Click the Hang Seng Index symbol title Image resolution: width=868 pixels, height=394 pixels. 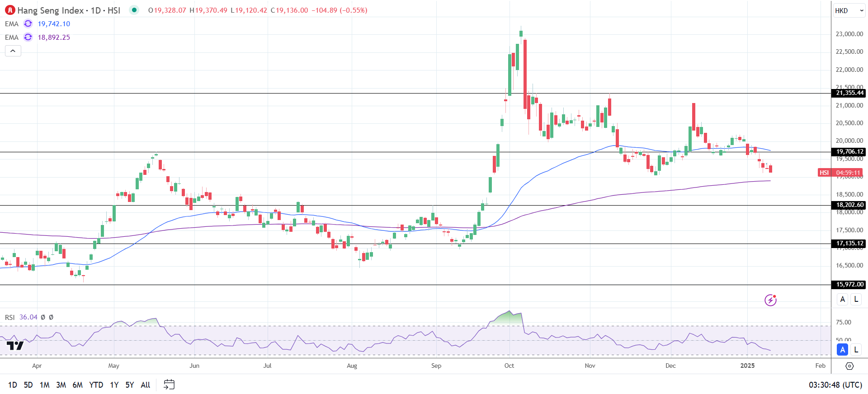click(51, 10)
